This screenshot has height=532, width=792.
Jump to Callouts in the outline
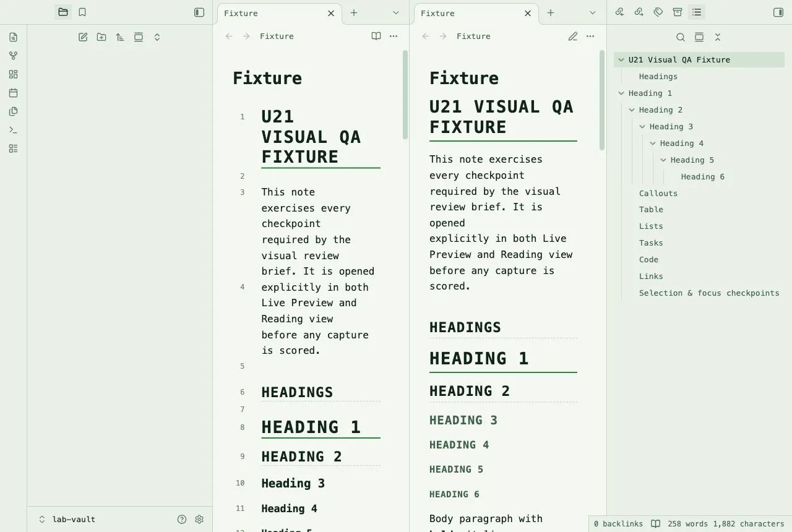click(658, 194)
